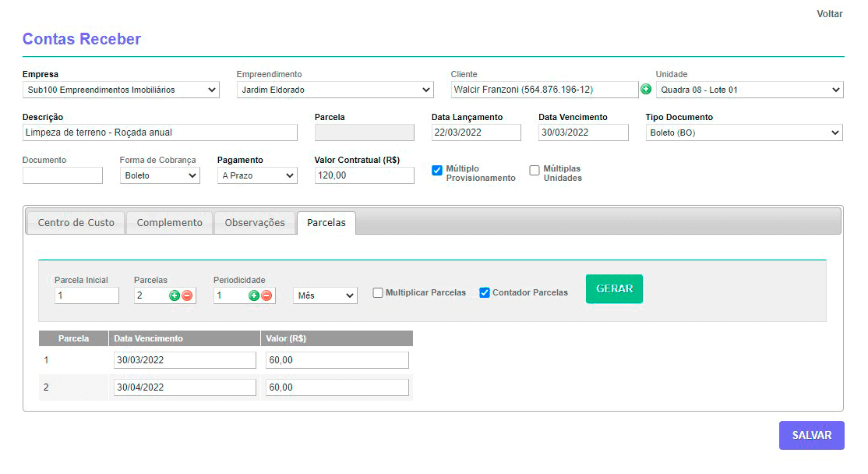The image size is (868, 474).
Task: Check Multiplicar Parcelas option
Action: (x=378, y=293)
